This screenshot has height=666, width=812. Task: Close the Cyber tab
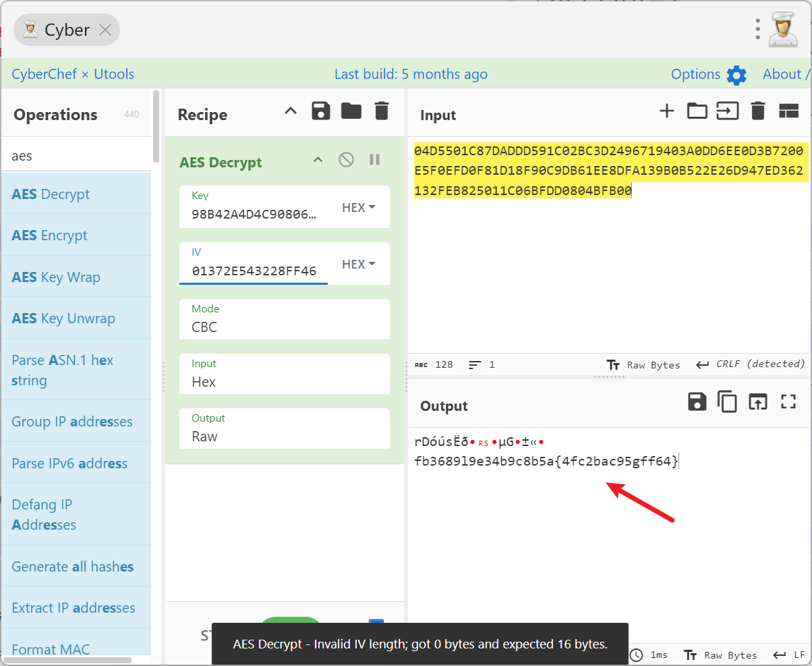105,30
